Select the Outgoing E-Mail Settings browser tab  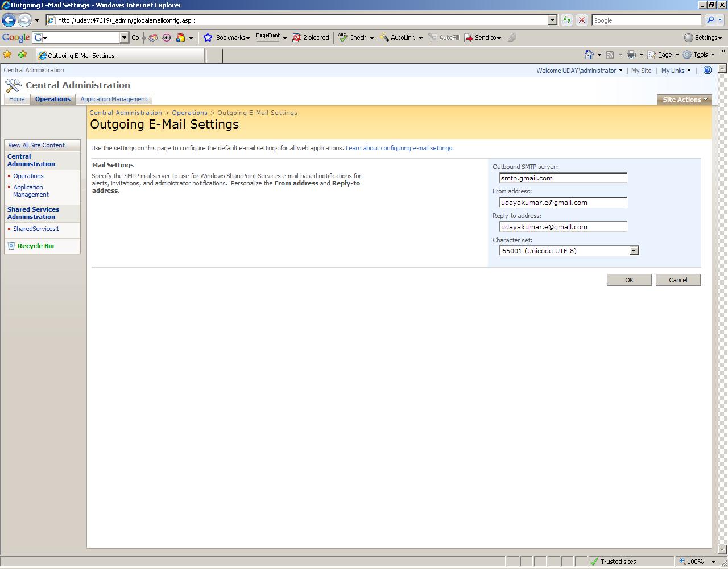120,55
